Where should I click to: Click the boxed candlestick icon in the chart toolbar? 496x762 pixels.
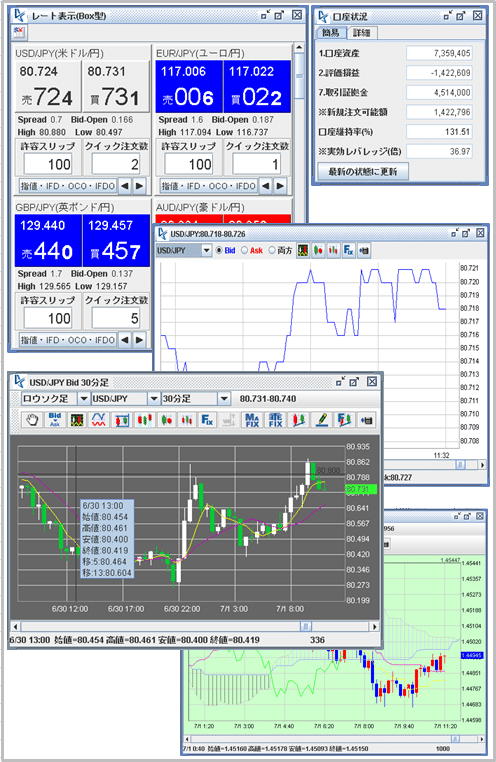(x=121, y=419)
